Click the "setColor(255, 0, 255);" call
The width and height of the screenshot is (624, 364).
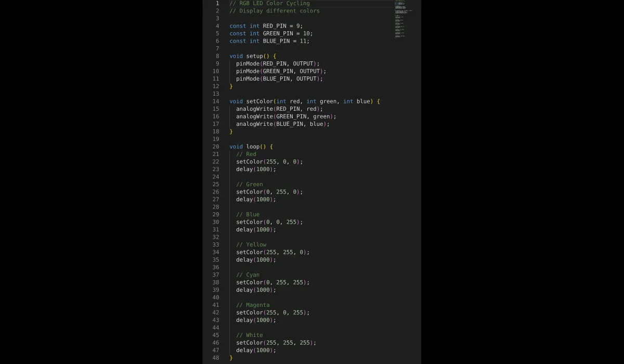click(273, 313)
